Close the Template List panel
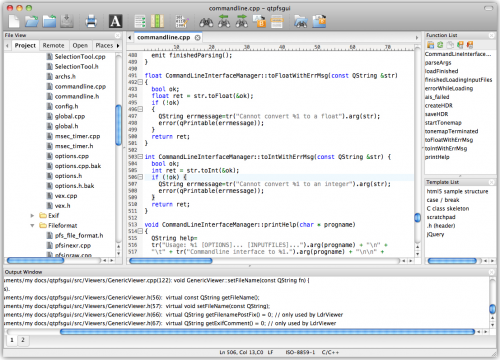Viewport: 500px width, 360px height. (x=491, y=182)
